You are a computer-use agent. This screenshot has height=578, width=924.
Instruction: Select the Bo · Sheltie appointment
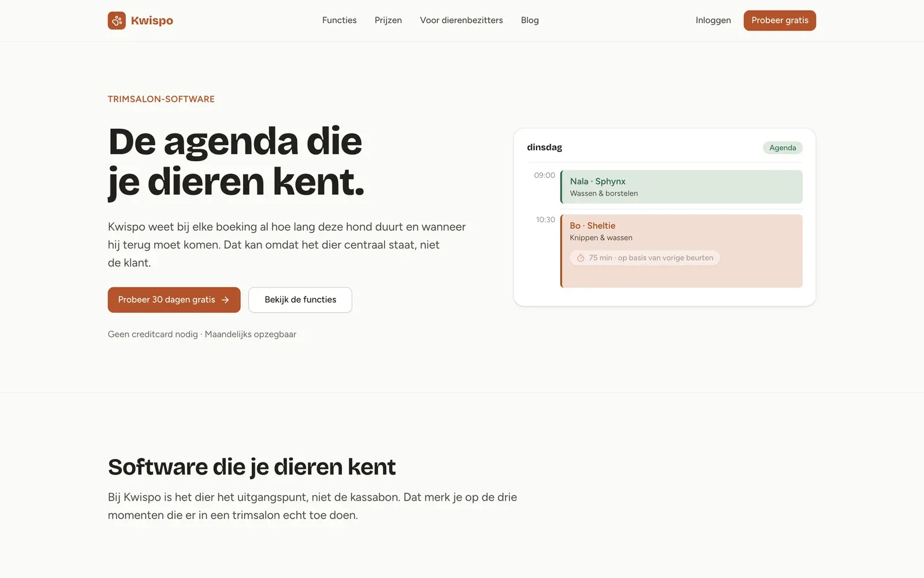pyautogui.click(x=681, y=251)
